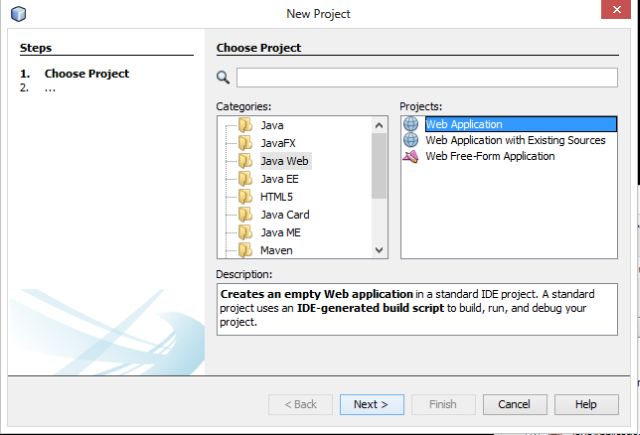Click the Categories scrollbar thumb
Viewport: 640px width, 435px height.
[379, 166]
